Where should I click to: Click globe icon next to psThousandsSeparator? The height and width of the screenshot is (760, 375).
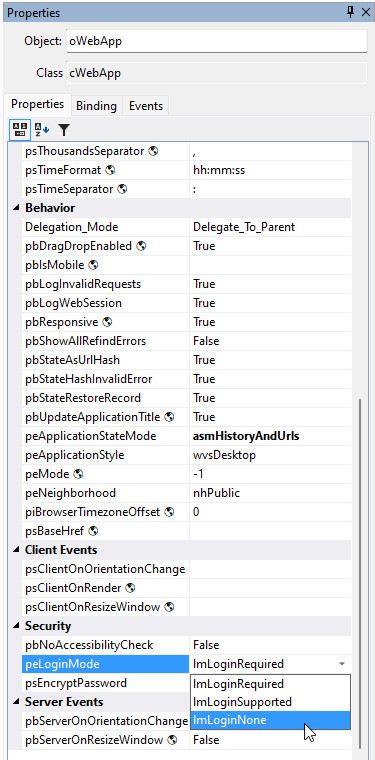tap(153, 151)
